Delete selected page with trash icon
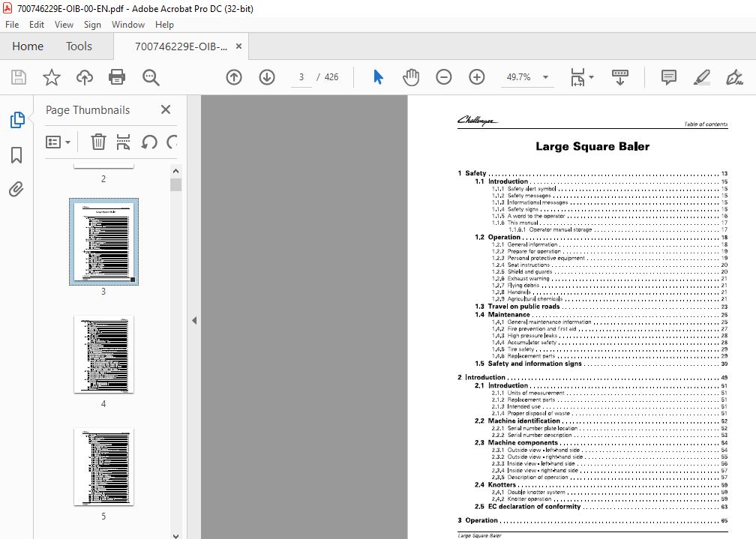This screenshot has width=756, height=539. coord(98,142)
